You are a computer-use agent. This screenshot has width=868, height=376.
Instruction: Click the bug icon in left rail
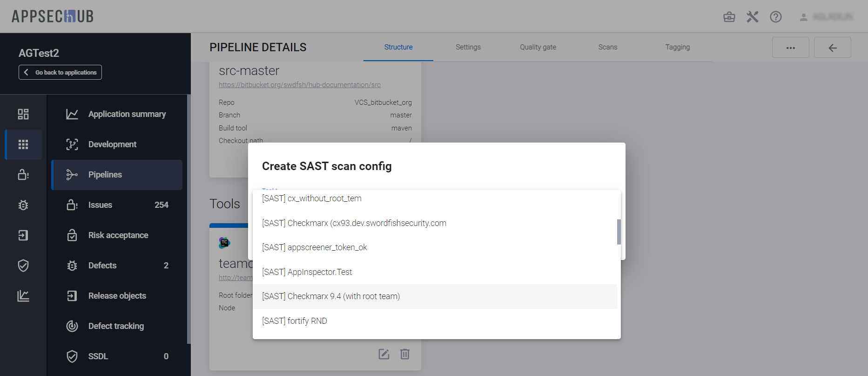point(23,205)
